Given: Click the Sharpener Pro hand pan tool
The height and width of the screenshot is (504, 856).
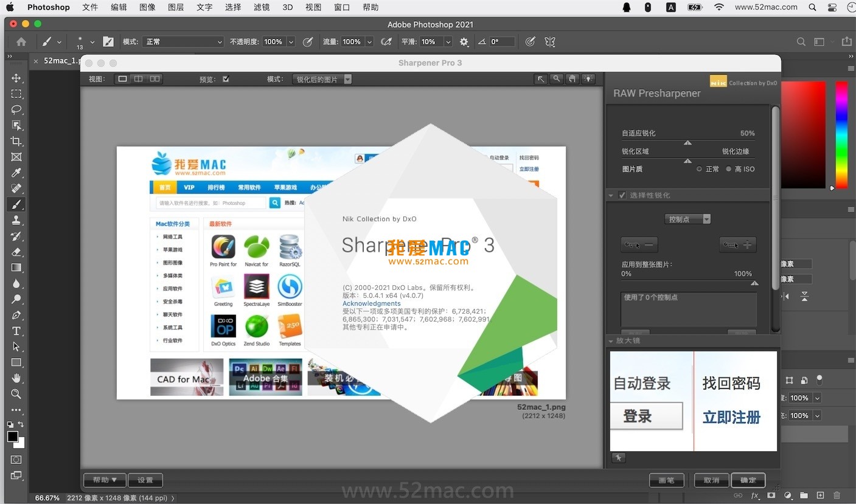Looking at the screenshot, I should coord(572,79).
